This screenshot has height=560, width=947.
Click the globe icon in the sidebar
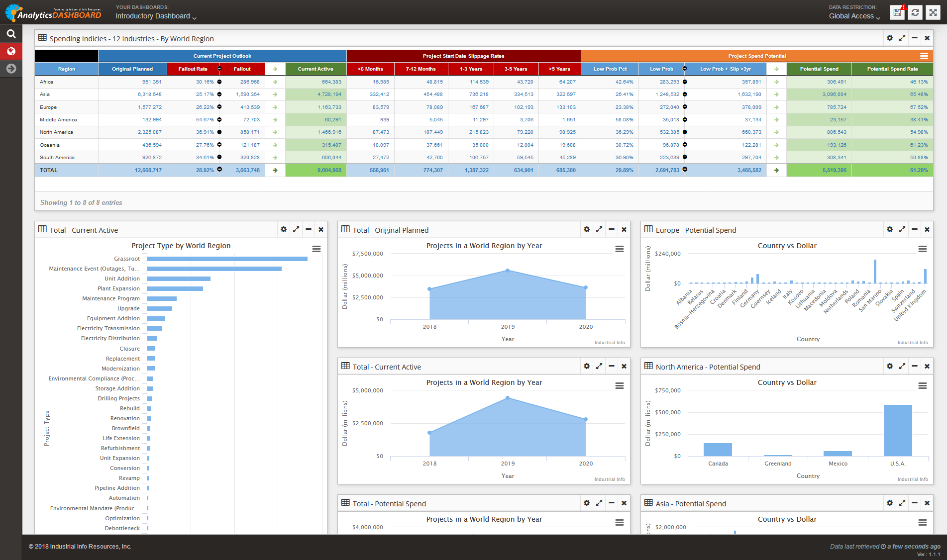tap(11, 51)
